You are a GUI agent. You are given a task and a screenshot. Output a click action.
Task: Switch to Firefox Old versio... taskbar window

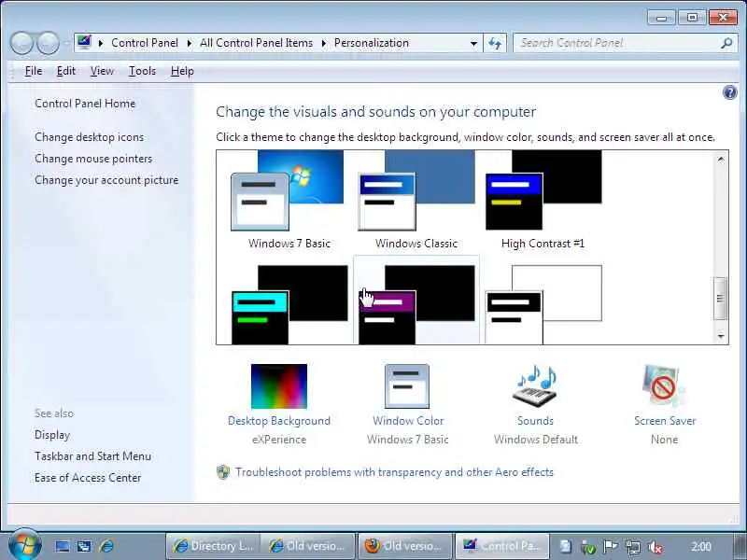[x=405, y=546]
